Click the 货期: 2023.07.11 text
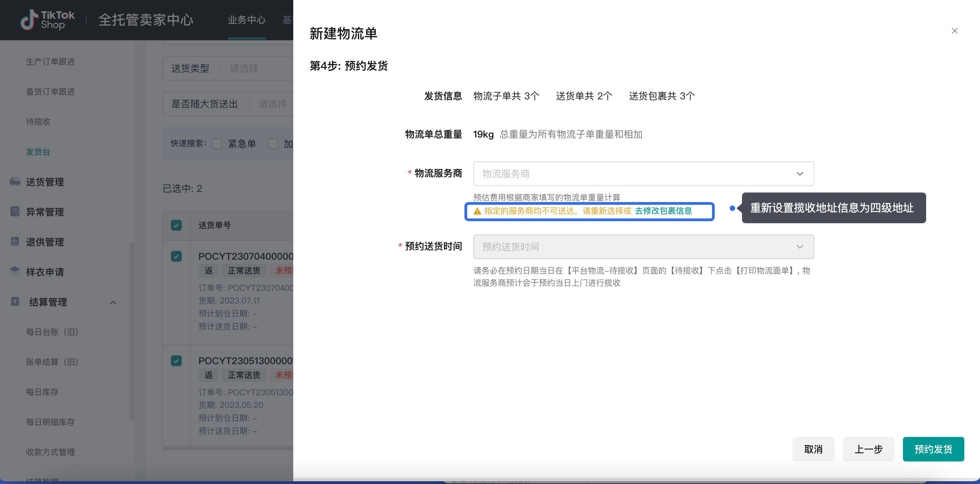This screenshot has width=980, height=484. pos(229,300)
